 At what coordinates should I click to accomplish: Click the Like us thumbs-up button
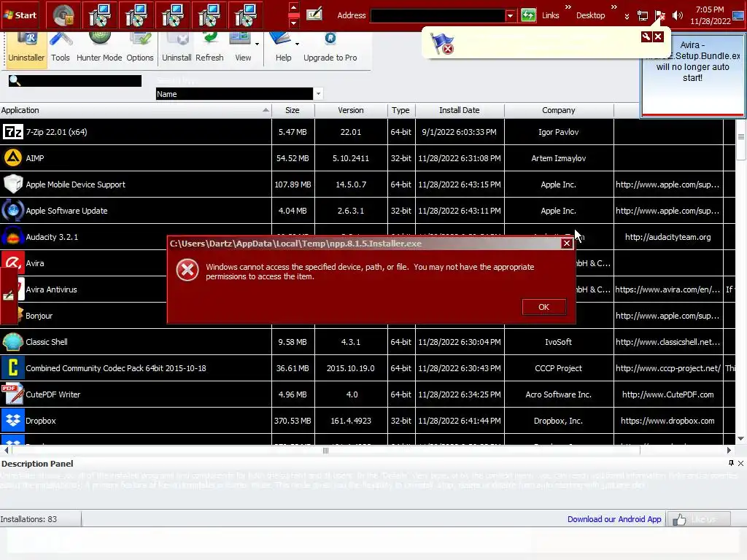pyautogui.click(x=698, y=519)
